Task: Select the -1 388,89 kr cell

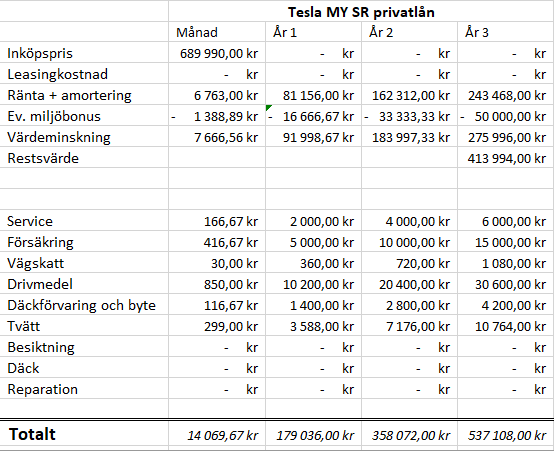Action: (217, 116)
